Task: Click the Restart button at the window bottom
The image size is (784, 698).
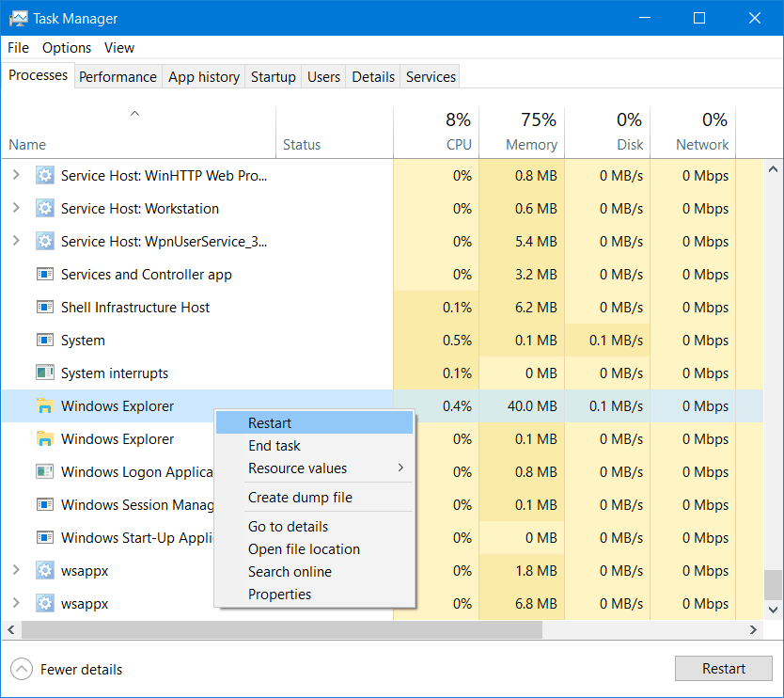Action: (724, 669)
